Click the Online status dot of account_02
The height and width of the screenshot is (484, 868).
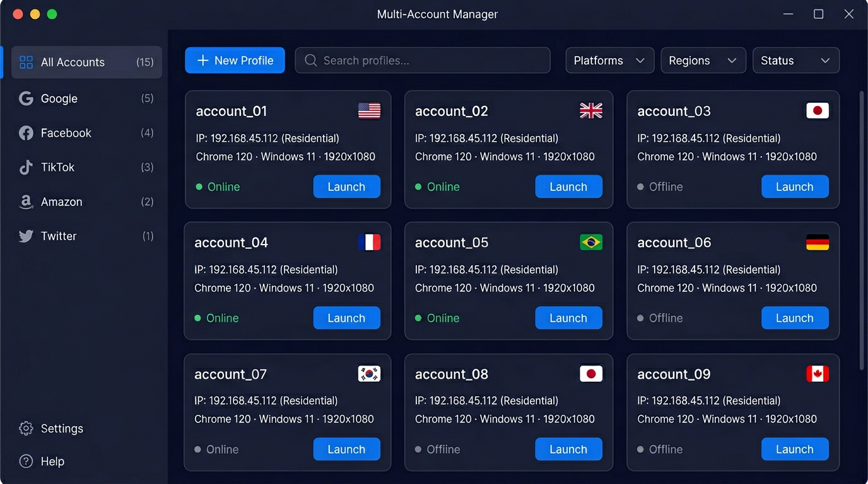(418, 187)
